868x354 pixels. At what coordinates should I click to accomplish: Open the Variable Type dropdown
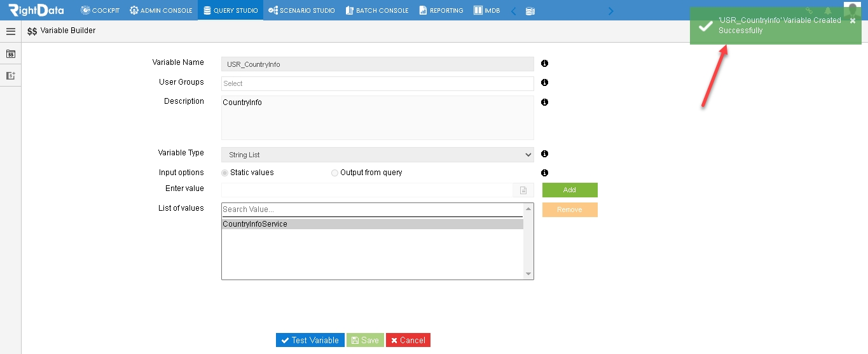[378, 155]
